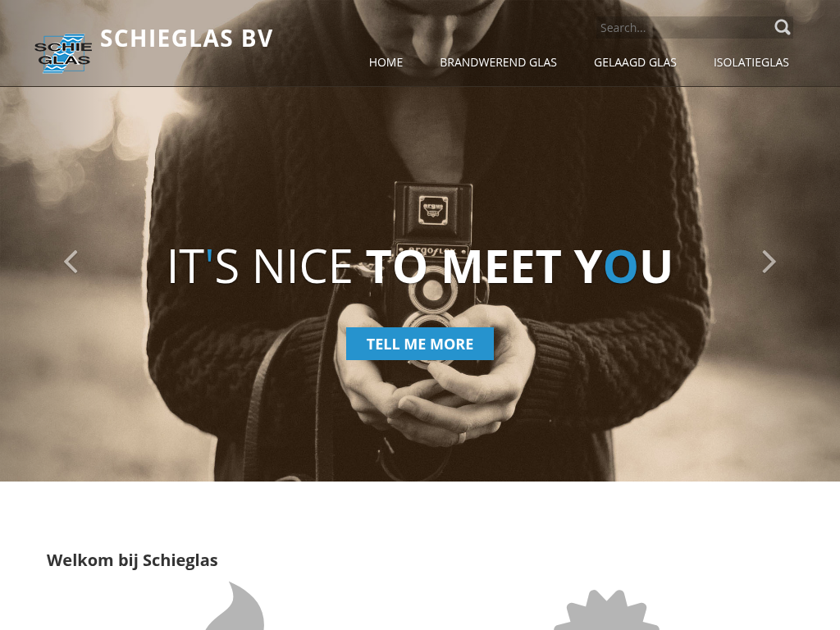Click the blue letter O in headline

pyautogui.click(x=620, y=267)
